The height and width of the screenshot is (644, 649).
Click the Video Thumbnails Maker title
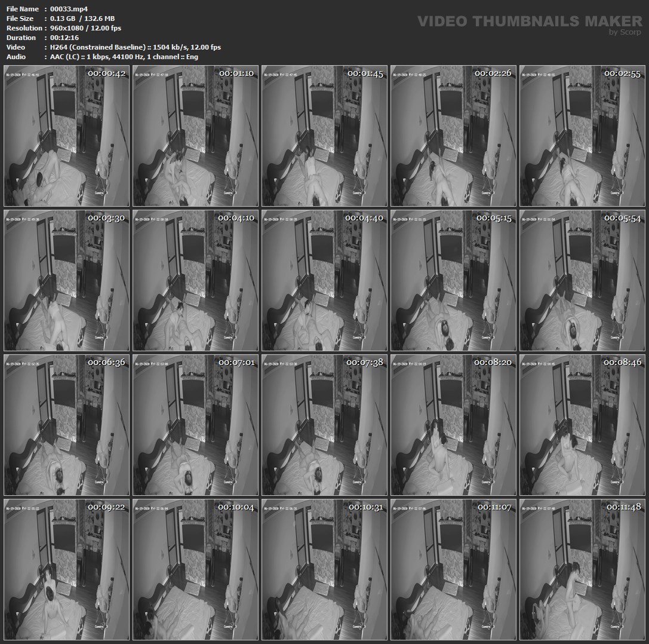[530, 21]
